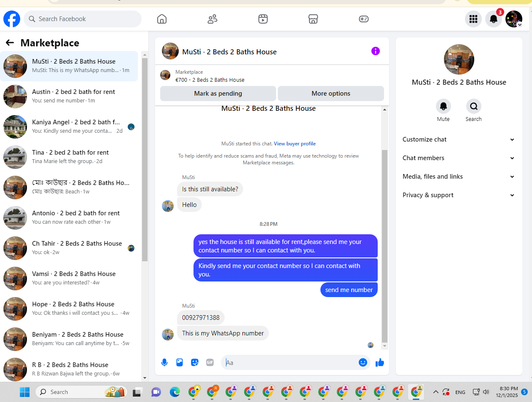Open the purple conversation info icon
Viewport: 532px width, 402px height.
tap(376, 51)
